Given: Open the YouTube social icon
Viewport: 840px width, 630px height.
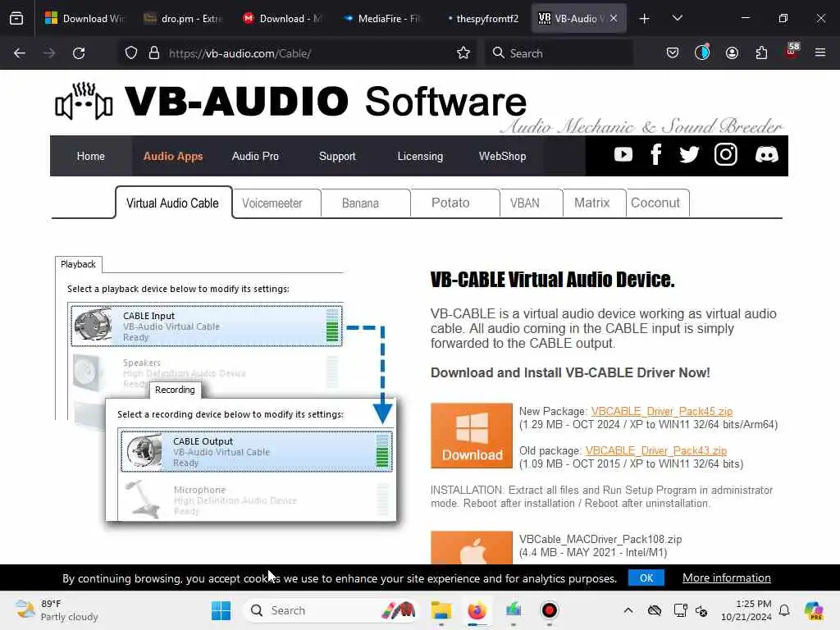Looking at the screenshot, I should [x=623, y=155].
